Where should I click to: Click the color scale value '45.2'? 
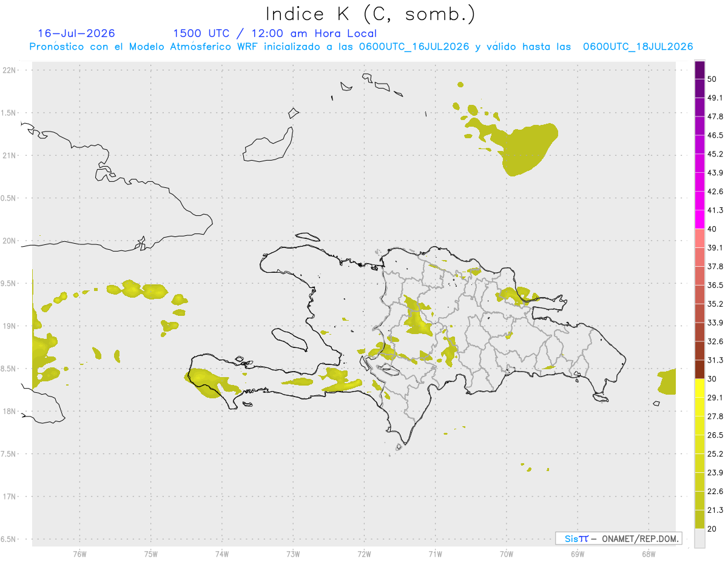tap(715, 154)
